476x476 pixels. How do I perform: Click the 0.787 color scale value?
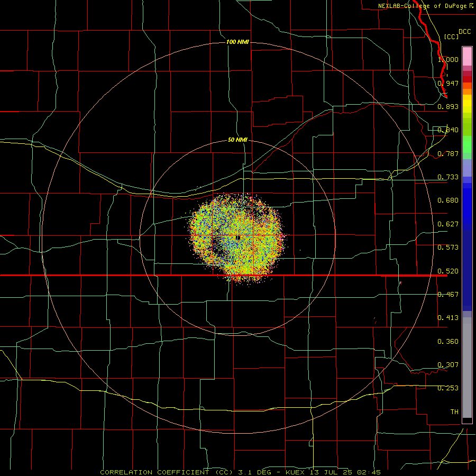[448, 153]
